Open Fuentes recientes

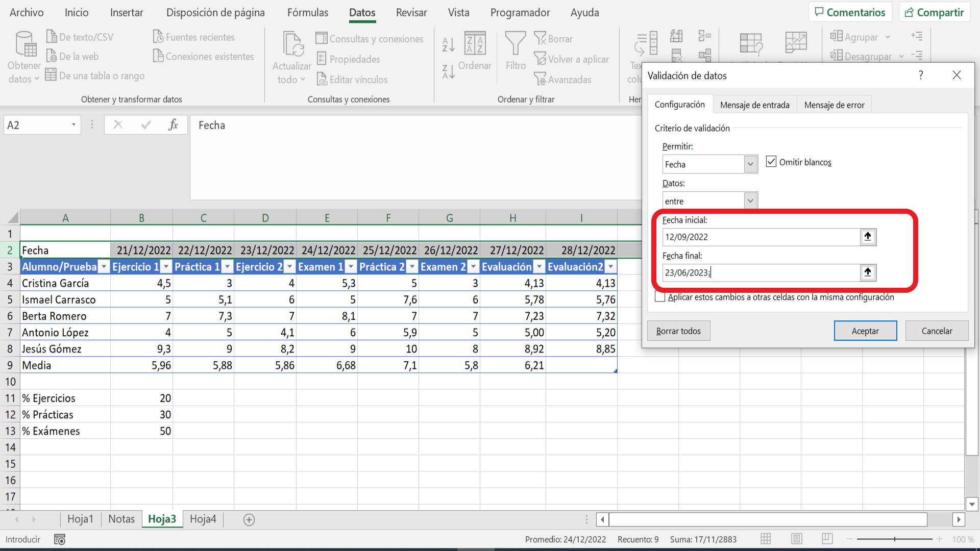click(x=194, y=37)
